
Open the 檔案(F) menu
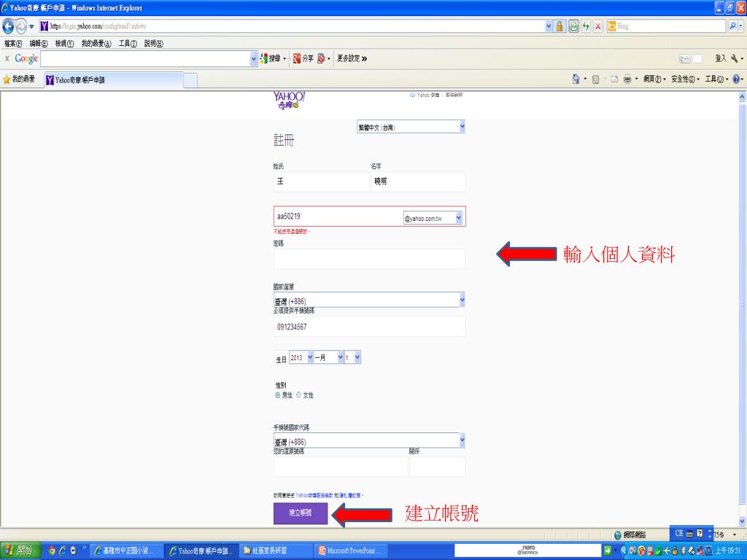[x=13, y=44]
